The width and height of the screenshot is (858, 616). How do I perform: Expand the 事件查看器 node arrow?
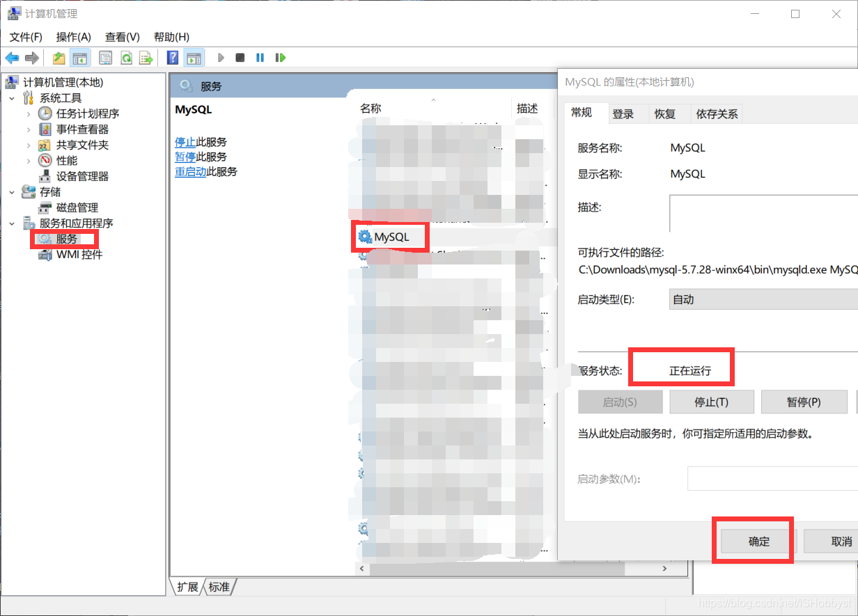click(29, 129)
